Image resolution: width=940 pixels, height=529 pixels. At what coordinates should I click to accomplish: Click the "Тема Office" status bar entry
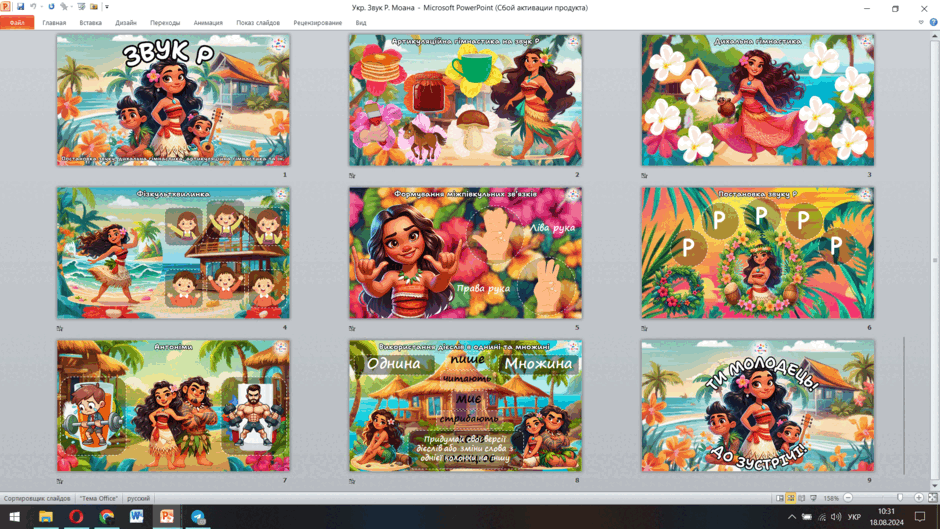99,498
